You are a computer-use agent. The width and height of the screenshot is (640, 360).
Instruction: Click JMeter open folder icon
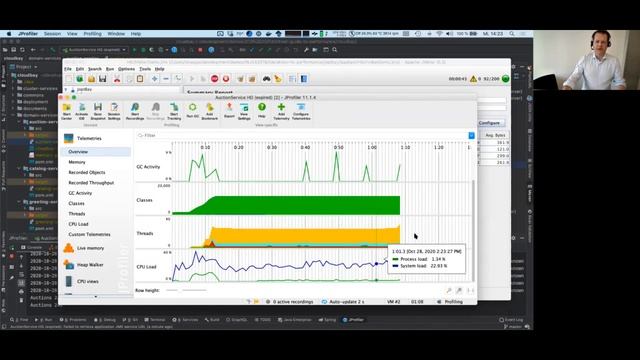pyautogui.click(x=91, y=79)
